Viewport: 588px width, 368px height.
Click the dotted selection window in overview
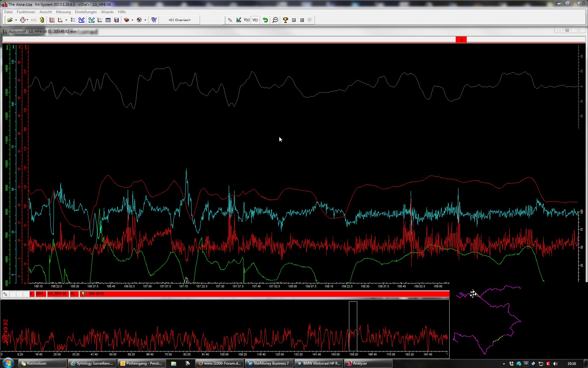click(x=353, y=326)
